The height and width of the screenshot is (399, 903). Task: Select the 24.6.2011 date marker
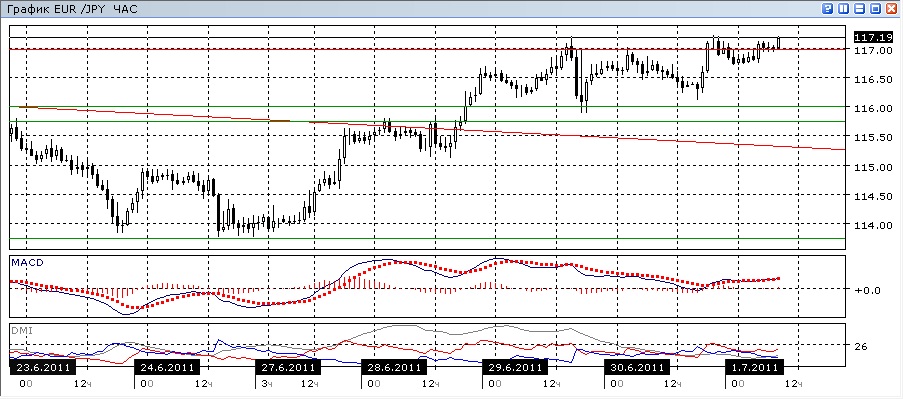click(167, 367)
